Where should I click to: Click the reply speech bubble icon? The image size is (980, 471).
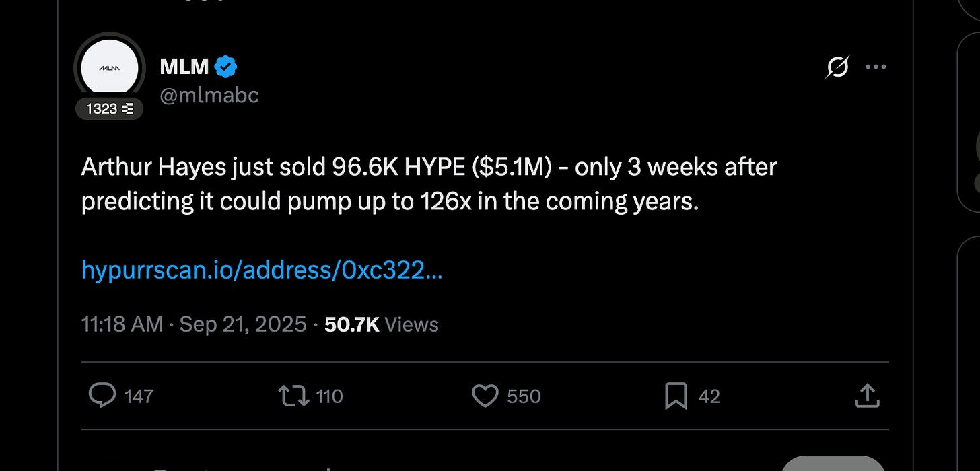pos(102,396)
